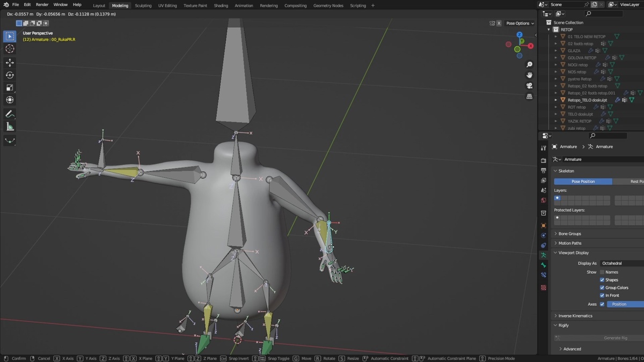Viewport: 644px width, 362px height.
Task: Pick the Scale tool
Action: click(x=10, y=87)
